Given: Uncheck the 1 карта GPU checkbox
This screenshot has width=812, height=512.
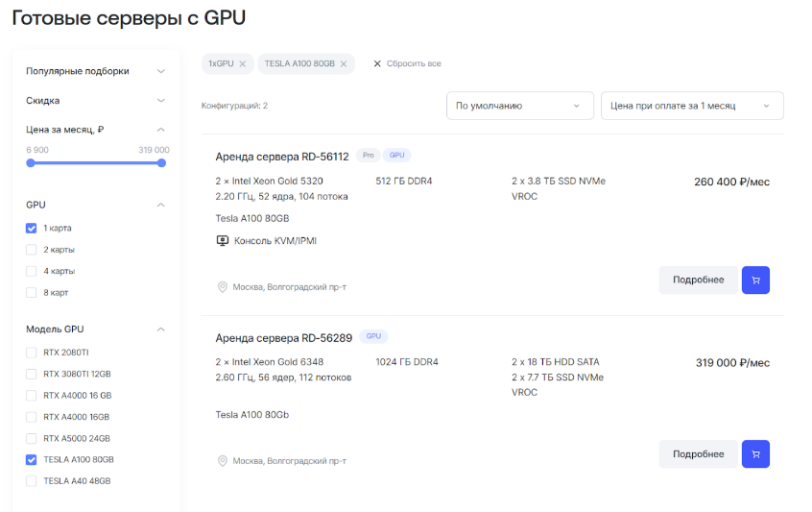Looking at the screenshot, I should [x=32, y=229].
